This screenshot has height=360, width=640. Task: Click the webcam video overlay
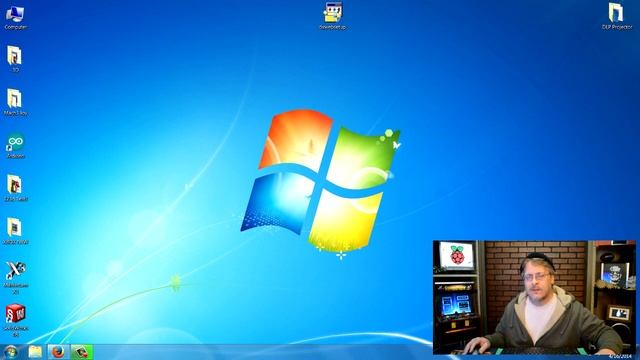534,297
